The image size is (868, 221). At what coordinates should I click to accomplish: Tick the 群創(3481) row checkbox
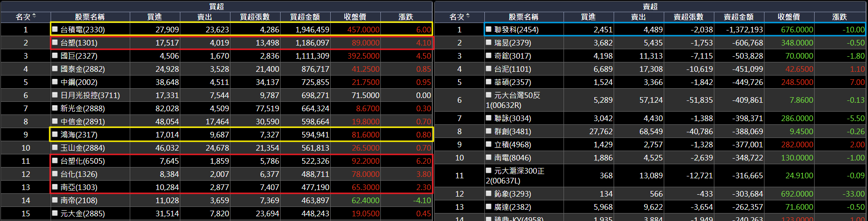click(x=489, y=131)
